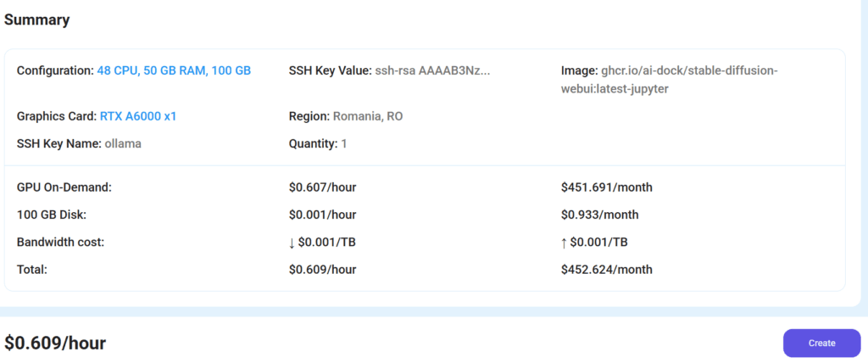Image resolution: width=868 pixels, height=363 pixels.
Task: Click the Create button
Action: tap(821, 343)
